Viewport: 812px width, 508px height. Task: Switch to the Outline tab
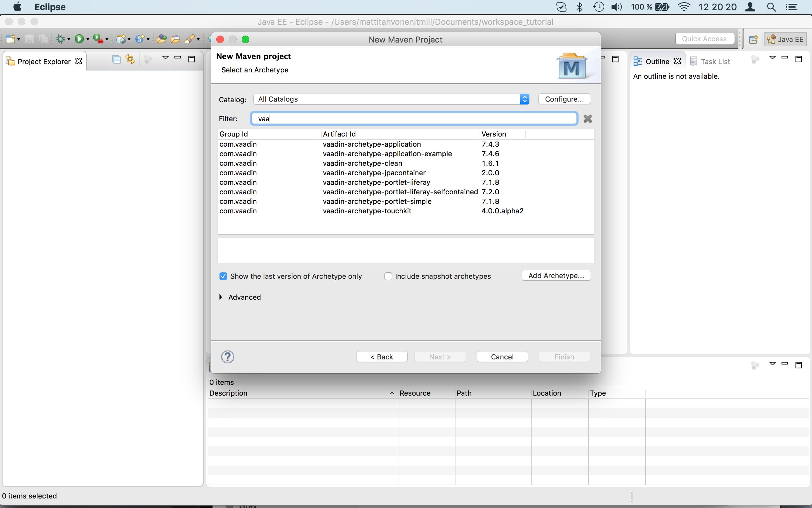click(657, 62)
